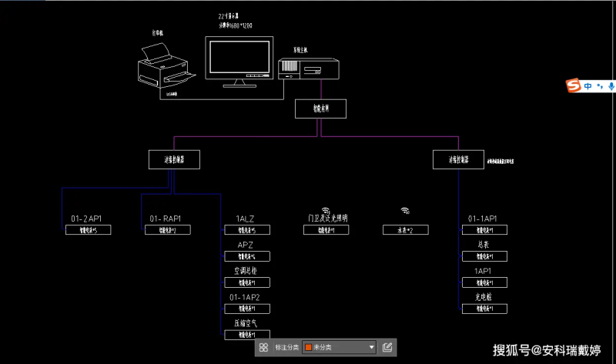The height and width of the screenshot is (364, 616).
Task: Select the left controller box above 01-2AP1 branch
Action: pos(174,159)
